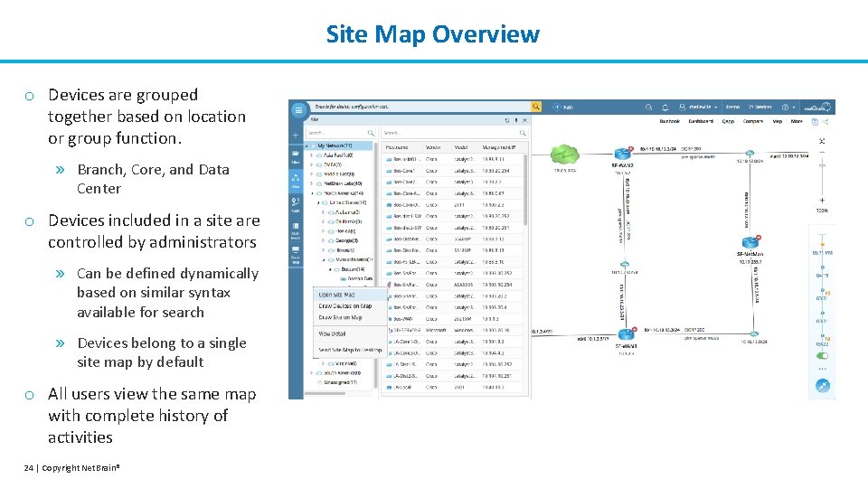This screenshot has width=868, height=488.
Task: Choose View Detail from context menu
Action: (x=351, y=333)
